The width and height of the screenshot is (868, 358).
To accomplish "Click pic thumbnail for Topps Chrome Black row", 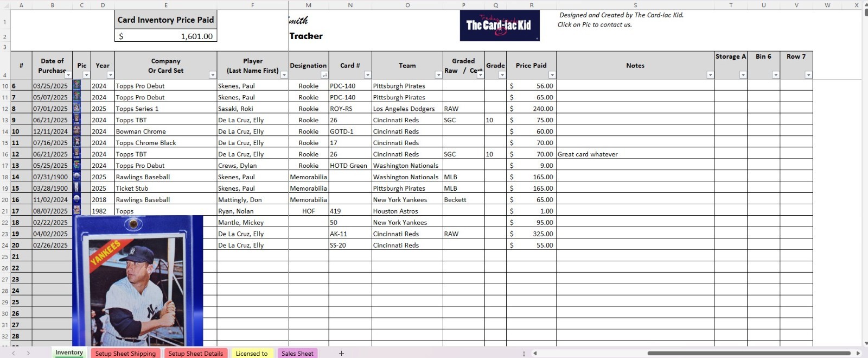I will coord(76,142).
